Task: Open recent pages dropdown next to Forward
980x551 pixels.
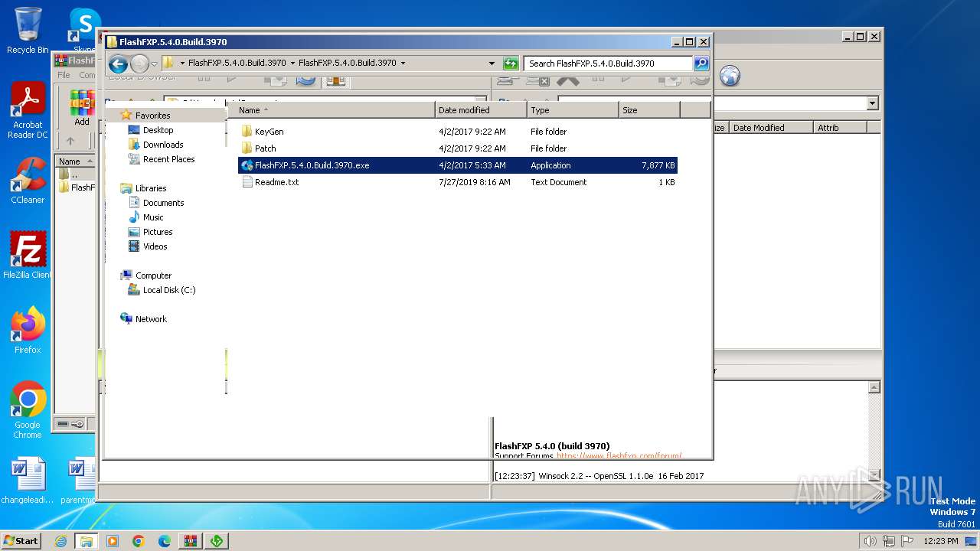Action: (x=154, y=64)
